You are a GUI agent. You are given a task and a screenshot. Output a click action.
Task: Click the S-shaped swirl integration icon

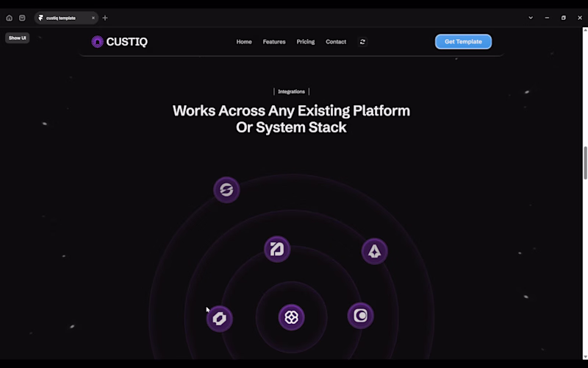coord(226,190)
